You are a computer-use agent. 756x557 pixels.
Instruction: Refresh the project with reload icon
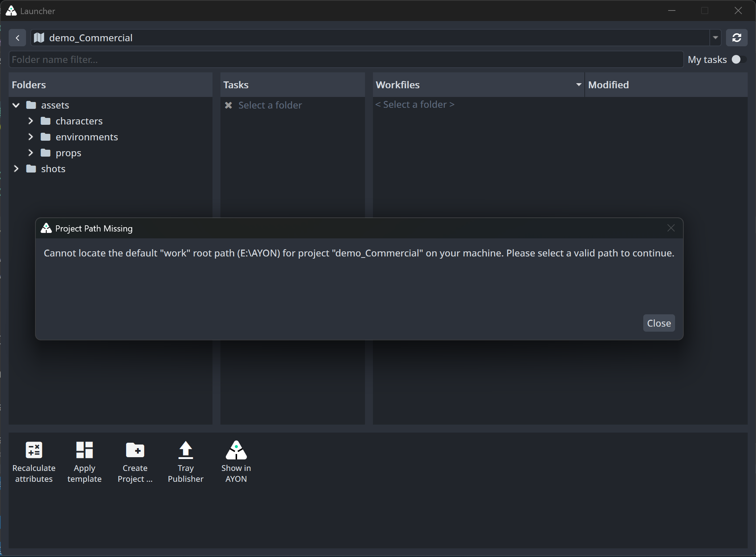(737, 38)
